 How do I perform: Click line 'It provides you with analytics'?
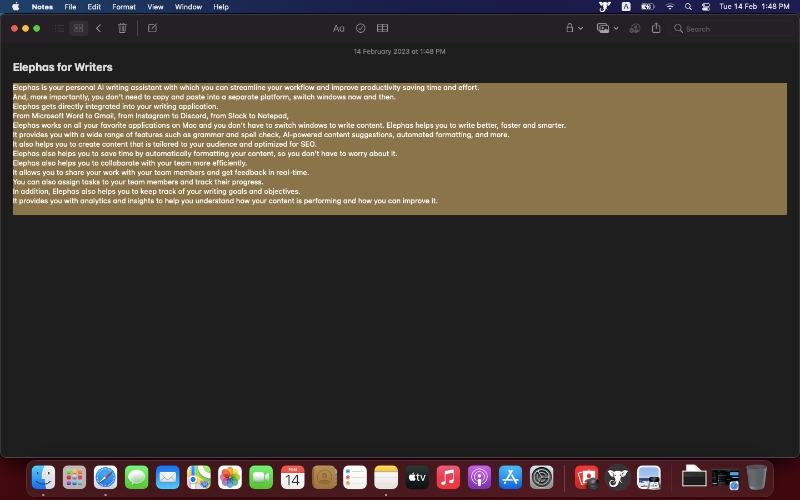225,201
